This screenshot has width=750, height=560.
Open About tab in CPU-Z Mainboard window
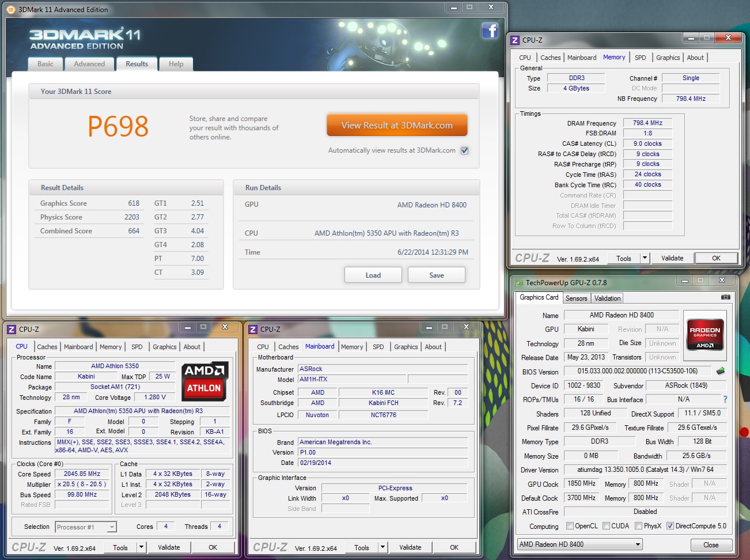coord(433,347)
